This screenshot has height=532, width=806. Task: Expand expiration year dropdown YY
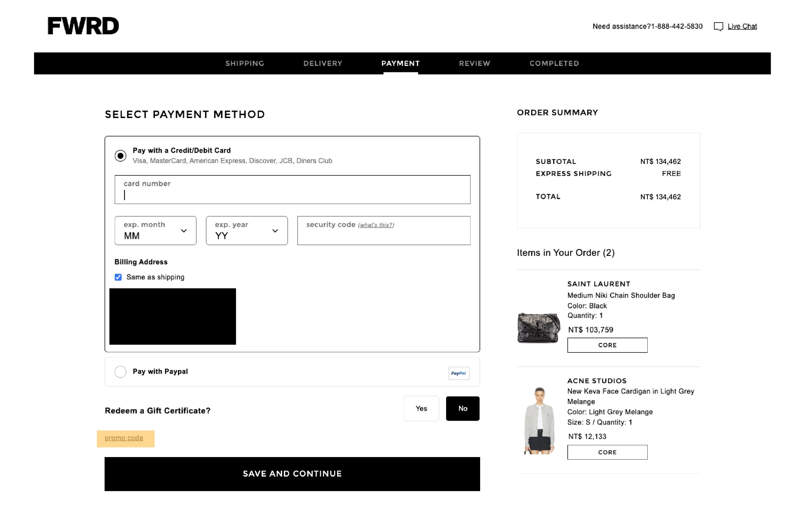(x=246, y=230)
